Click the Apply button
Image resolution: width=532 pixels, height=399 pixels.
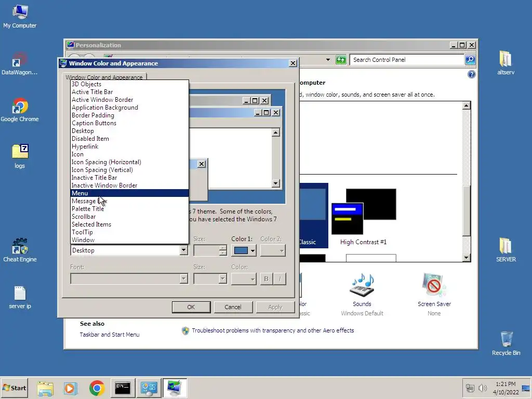[x=275, y=307]
